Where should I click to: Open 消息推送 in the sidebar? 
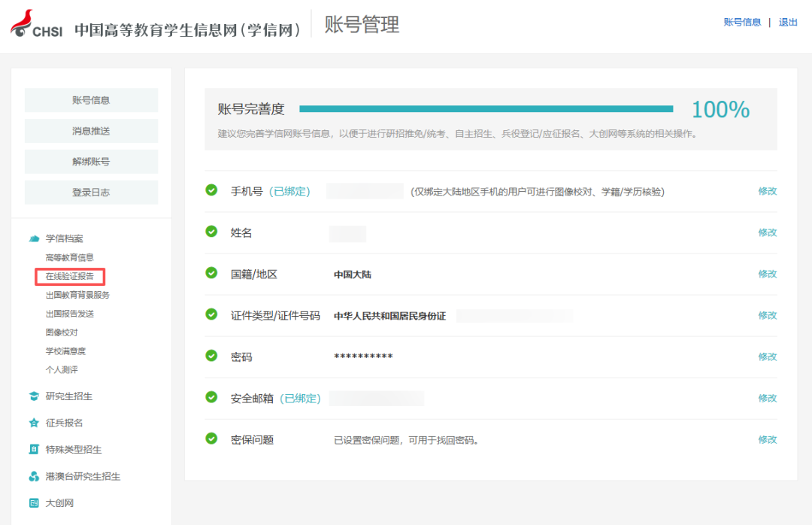coord(91,131)
